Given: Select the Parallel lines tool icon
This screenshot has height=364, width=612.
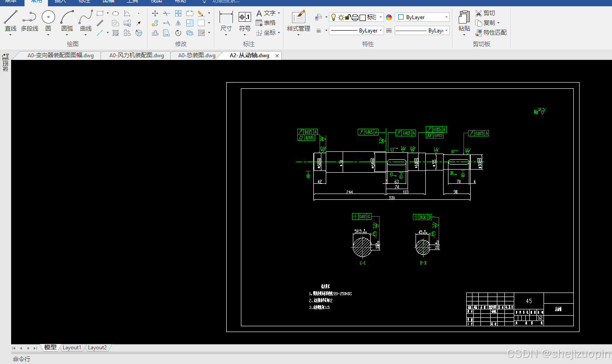Looking at the screenshot, I should [x=100, y=23].
